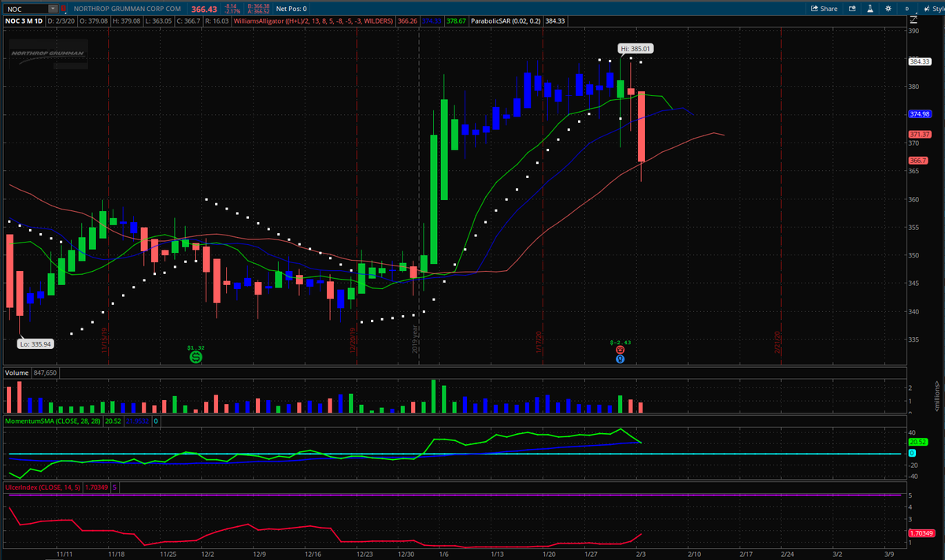945x560 pixels.
Task: Click the 2/21/20 expiration date marker
Action: coord(779,342)
